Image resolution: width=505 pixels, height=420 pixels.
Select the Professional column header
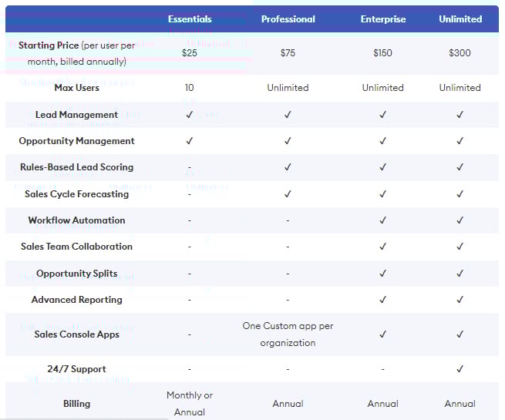pyautogui.click(x=288, y=19)
